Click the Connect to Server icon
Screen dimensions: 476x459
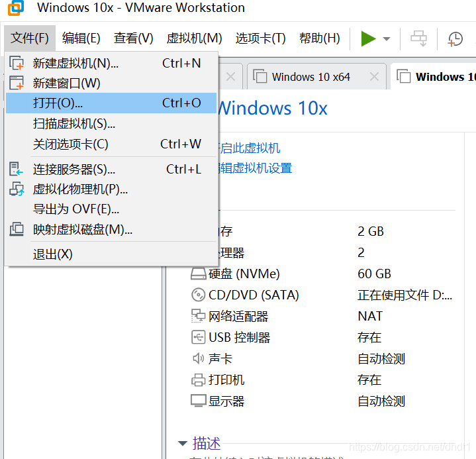pos(16,169)
